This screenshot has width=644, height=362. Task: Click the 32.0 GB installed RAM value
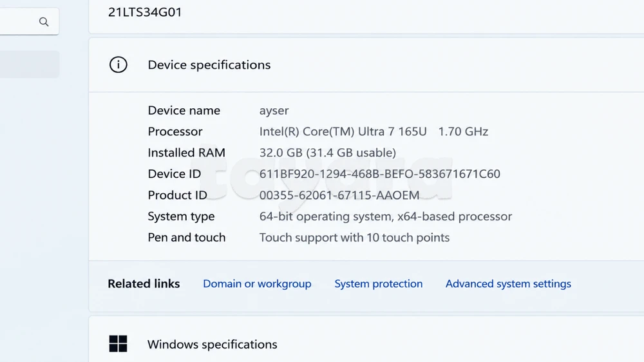tap(328, 153)
